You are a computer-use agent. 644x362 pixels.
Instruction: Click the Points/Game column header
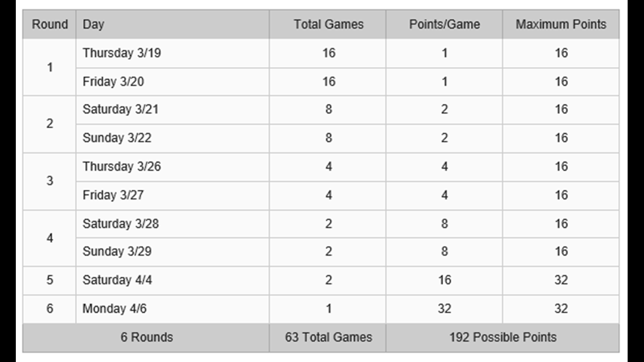tap(444, 24)
